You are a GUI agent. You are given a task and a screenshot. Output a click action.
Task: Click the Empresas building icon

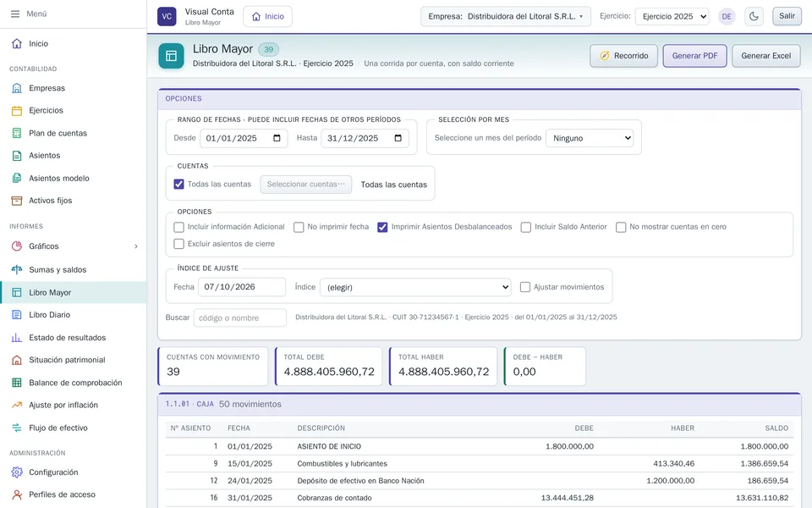tap(17, 88)
